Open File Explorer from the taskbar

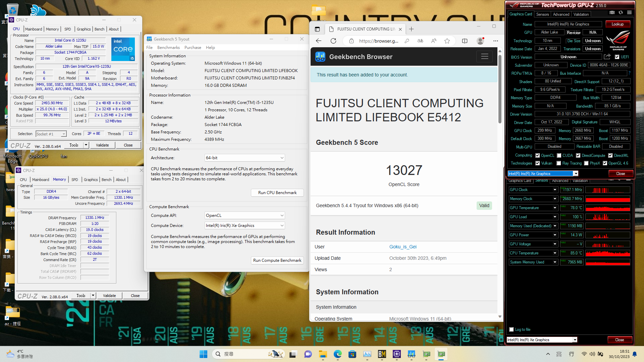(x=323, y=354)
